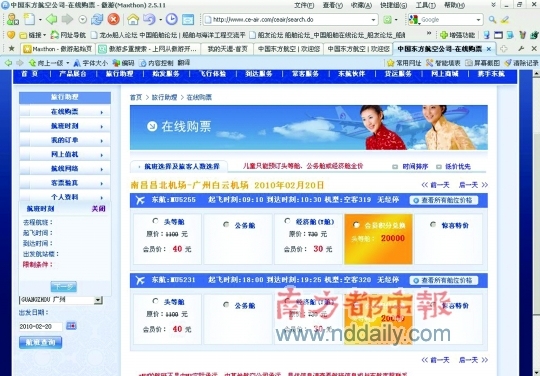Open the GUANGZHOU 广州 destination dropdown
Screen dimensions: 540x376
pos(98,300)
